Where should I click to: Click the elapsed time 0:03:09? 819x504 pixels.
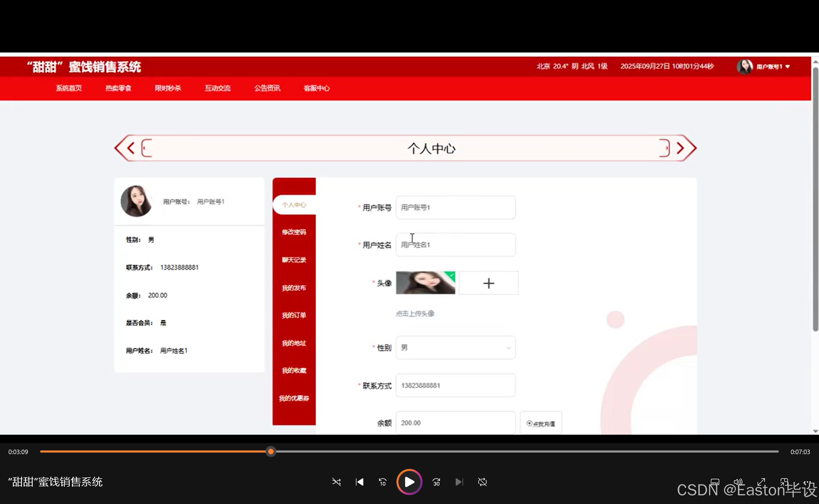pyautogui.click(x=18, y=452)
